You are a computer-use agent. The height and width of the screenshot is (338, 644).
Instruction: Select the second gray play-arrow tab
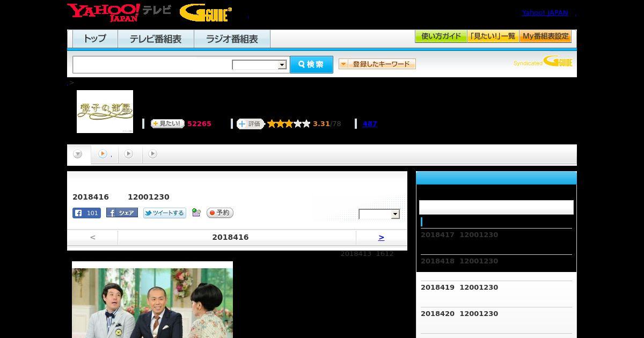pos(128,154)
